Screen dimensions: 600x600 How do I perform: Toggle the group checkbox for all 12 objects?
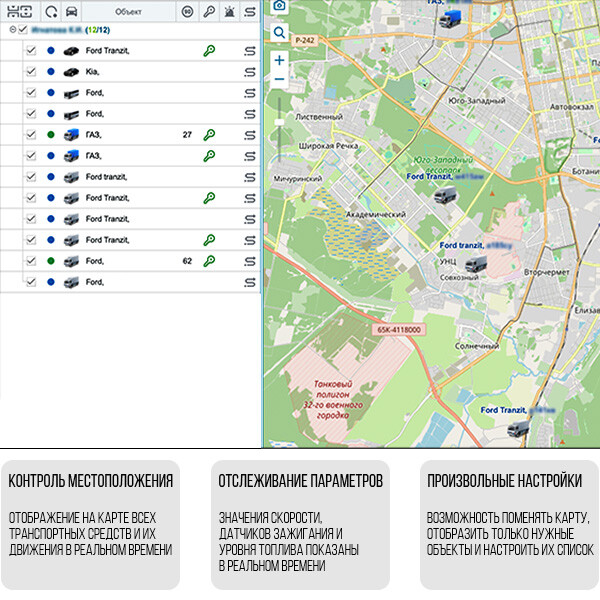click(x=22, y=31)
